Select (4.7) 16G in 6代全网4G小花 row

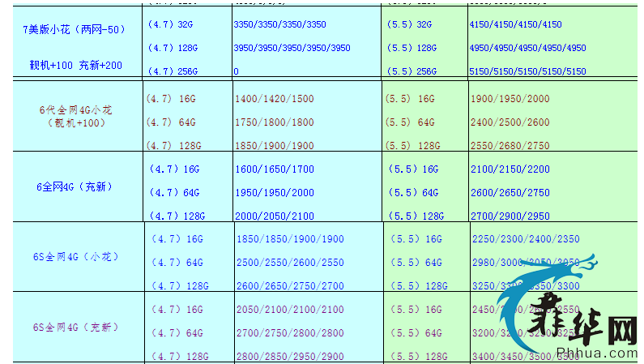[x=171, y=99]
